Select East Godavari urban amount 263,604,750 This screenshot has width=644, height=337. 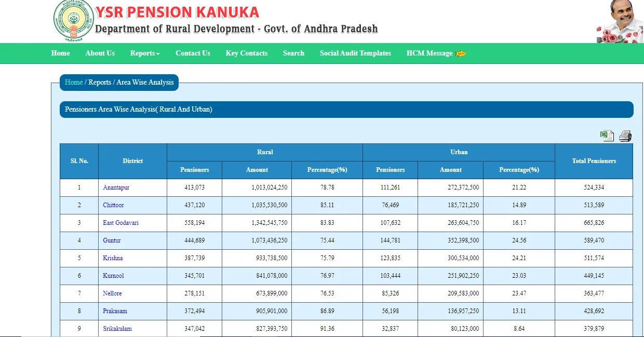(463, 223)
